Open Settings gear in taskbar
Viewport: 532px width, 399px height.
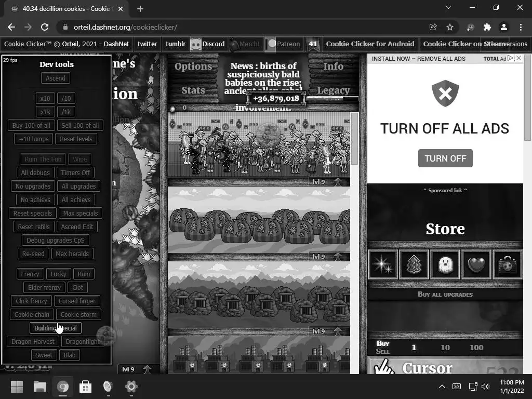click(x=131, y=387)
